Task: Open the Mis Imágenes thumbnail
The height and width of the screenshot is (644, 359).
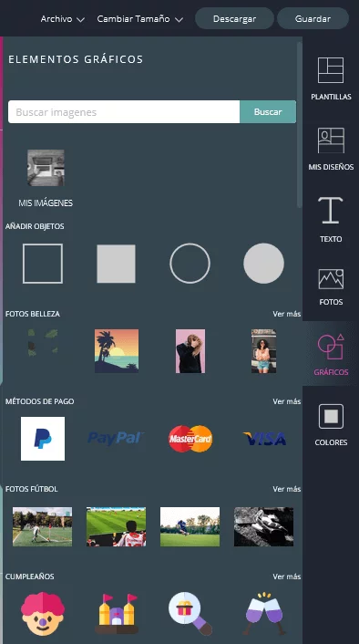Action: (46, 168)
